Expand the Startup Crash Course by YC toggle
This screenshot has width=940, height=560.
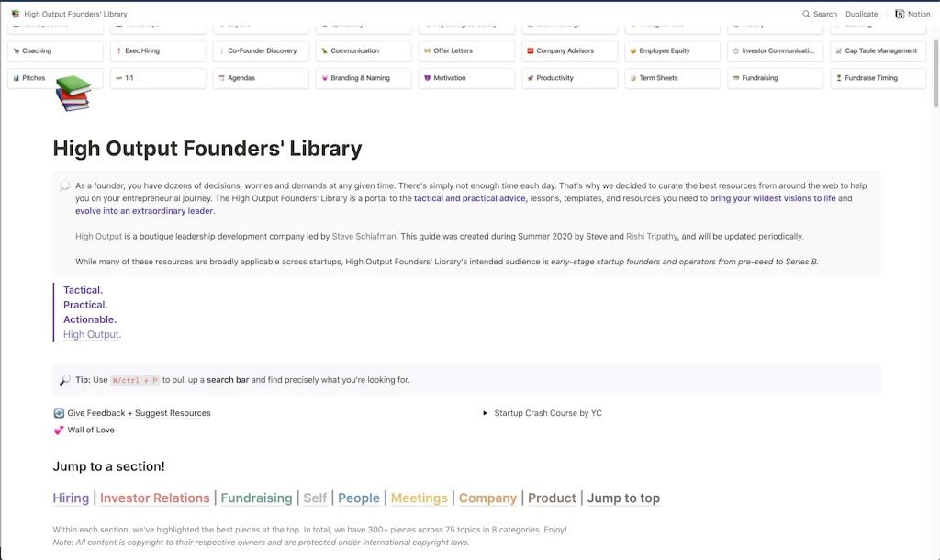coord(486,412)
